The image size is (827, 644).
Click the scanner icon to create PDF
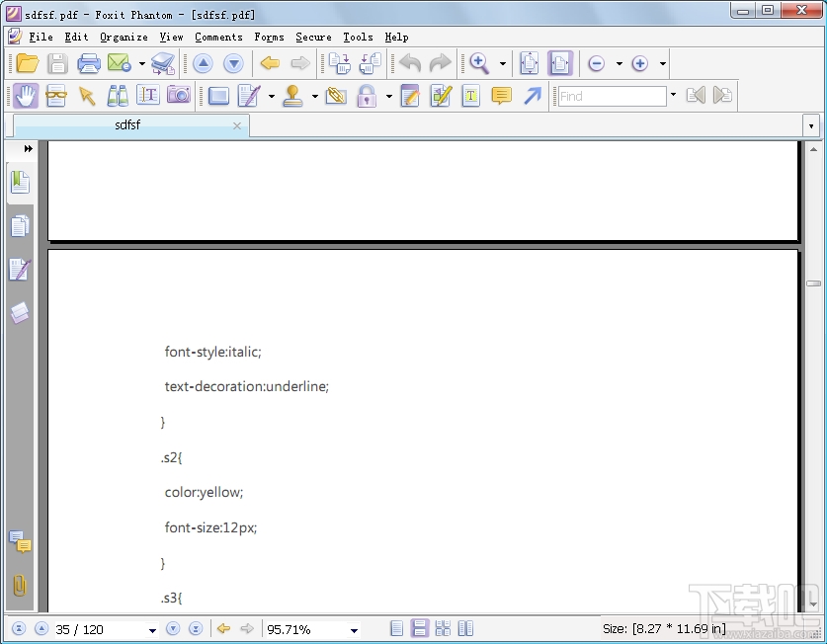pyautogui.click(x=163, y=64)
